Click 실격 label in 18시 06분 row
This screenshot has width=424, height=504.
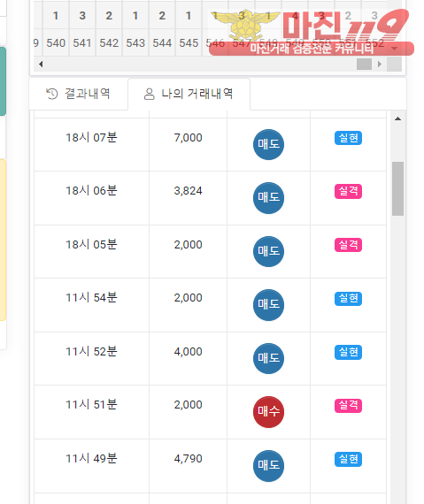pos(349,191)
